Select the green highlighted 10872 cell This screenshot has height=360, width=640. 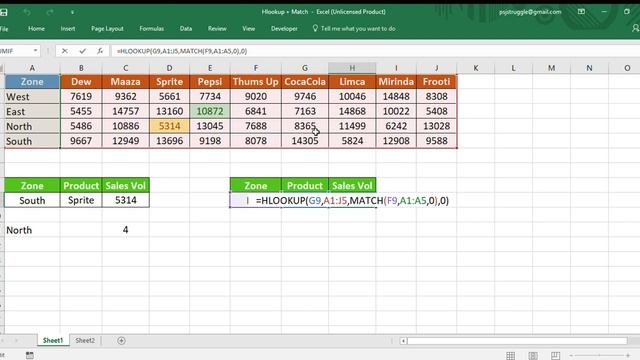(x=210, y=111)
